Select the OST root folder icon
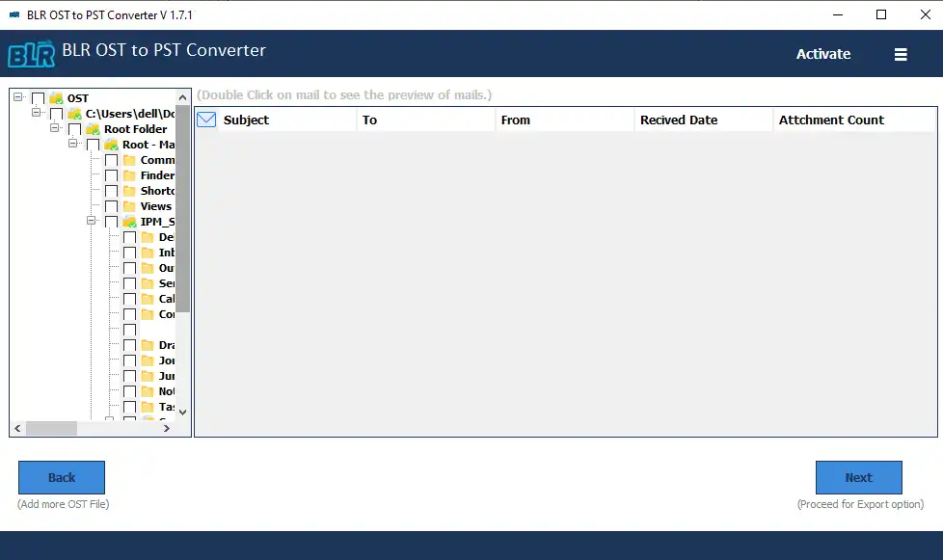 56,98
